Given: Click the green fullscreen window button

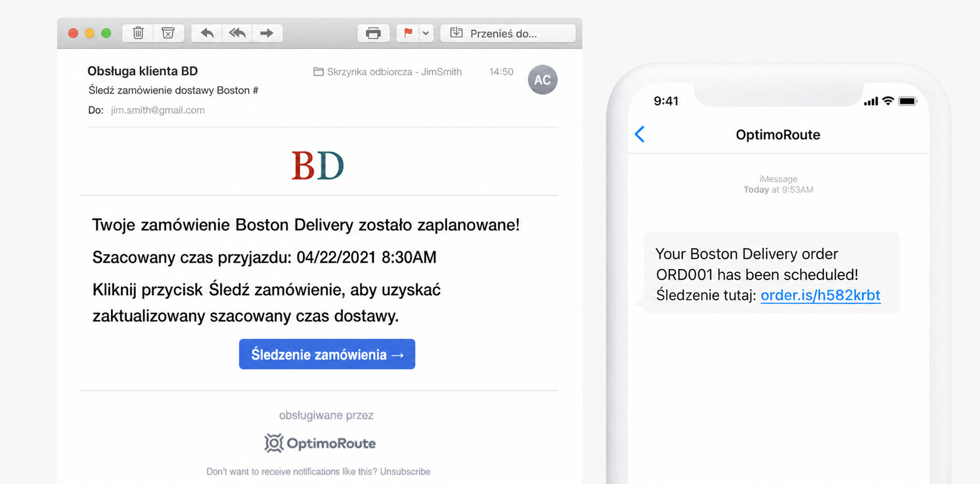Looking at the screenshot, I should (106, 33).
